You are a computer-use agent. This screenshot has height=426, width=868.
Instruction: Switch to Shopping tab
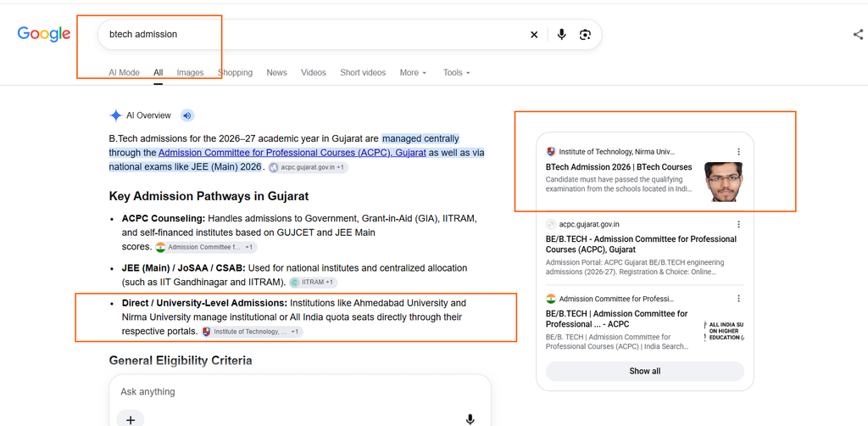236,73
